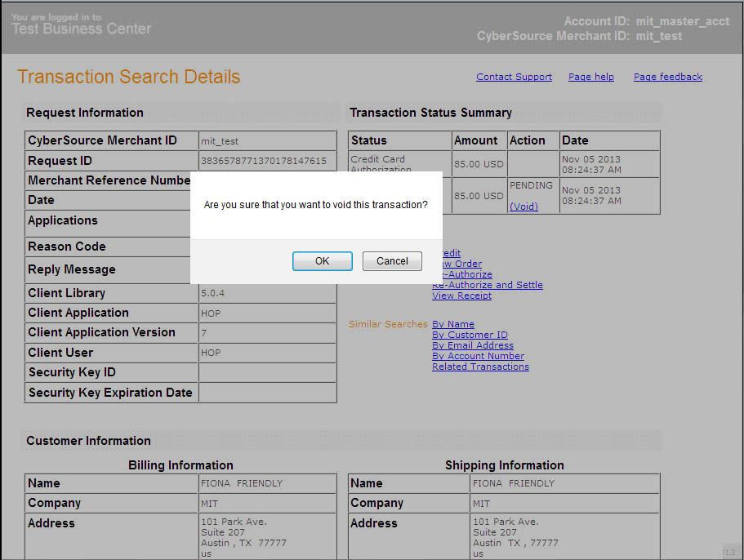Image resolution: width=744 pixels, height=560 pixels.
Task: Open the View Receipt link
Action: (461, 296)
